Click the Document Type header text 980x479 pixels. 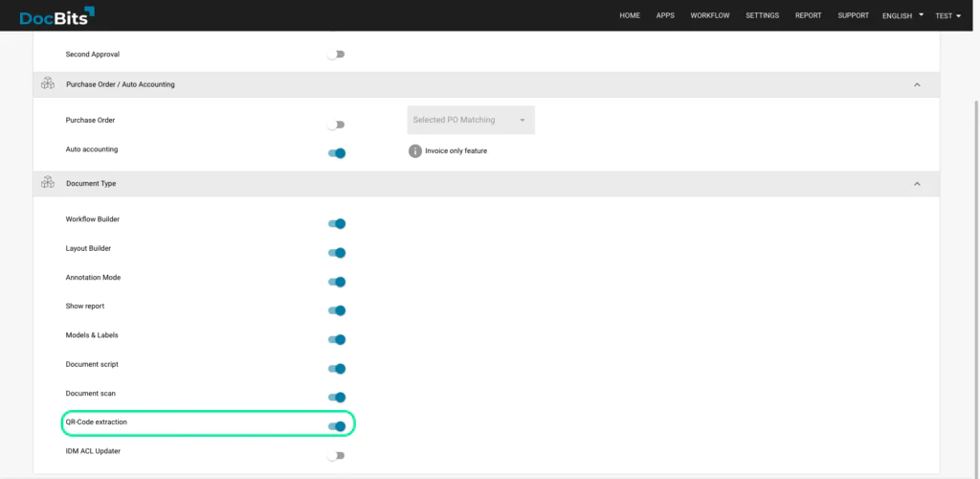(x=91, y=184)
